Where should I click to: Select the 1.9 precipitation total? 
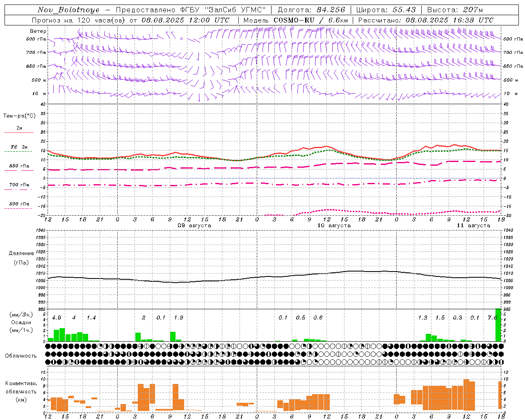coord(178,317)
